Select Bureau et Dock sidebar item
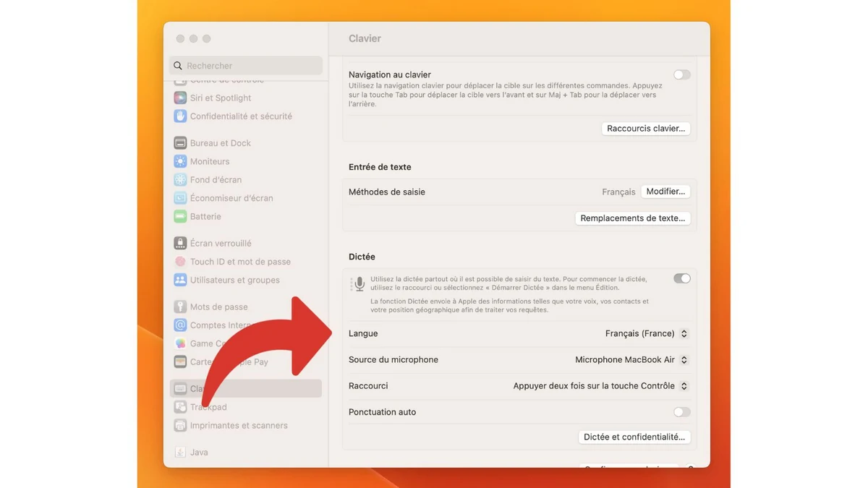Image resolution: width=868 pixels, height=488 pixels. point(246,143)
